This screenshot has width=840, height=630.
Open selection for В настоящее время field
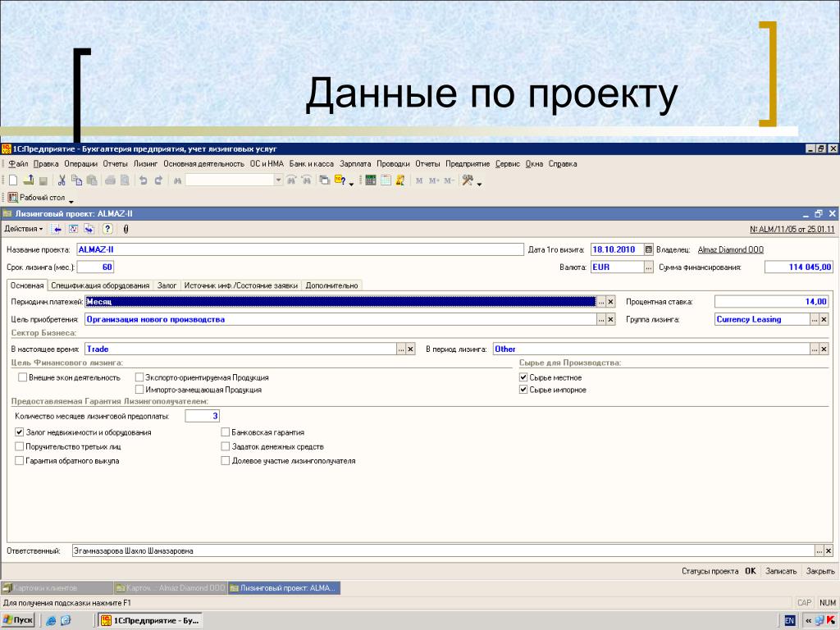click(x=401, y=349)
